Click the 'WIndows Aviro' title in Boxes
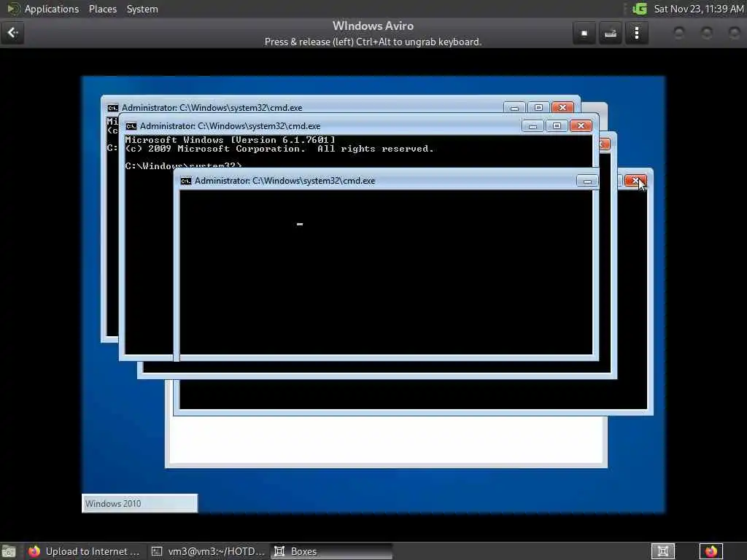The height and width of the screenshot is (560, 747). 373,26
